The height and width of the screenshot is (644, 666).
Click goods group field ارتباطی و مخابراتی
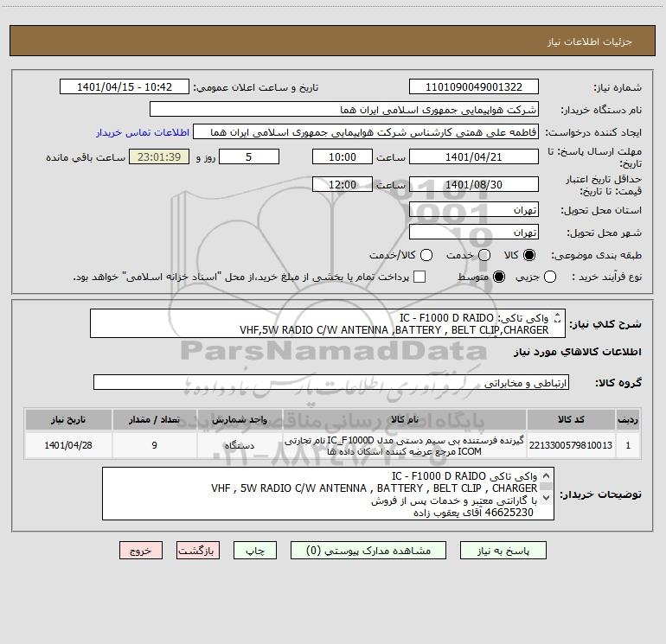click(331, 382)
